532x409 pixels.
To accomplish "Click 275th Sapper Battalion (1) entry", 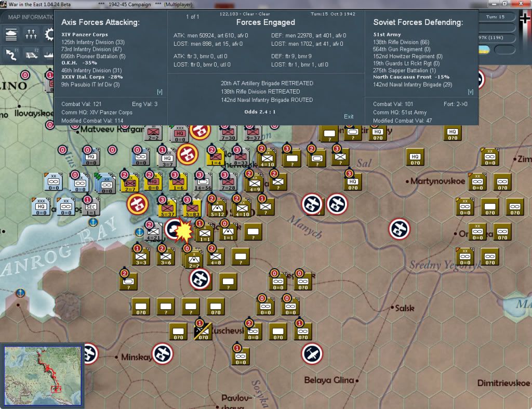I will coord(404,71).
